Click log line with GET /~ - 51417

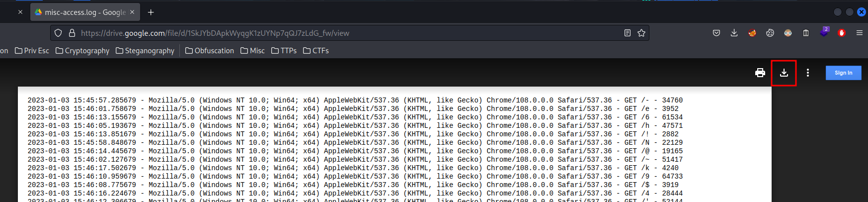point(355,159)
